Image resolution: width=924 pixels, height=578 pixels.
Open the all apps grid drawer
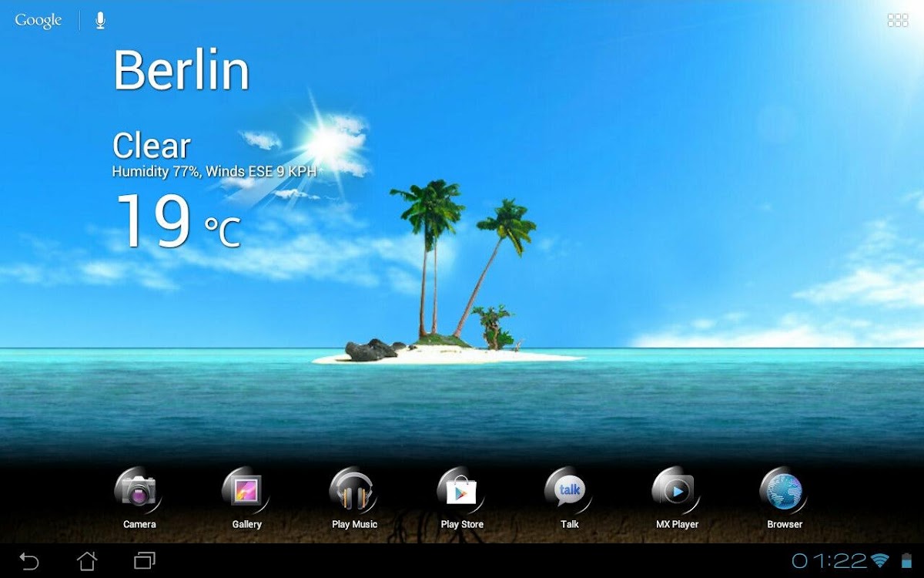pos(898,21)
